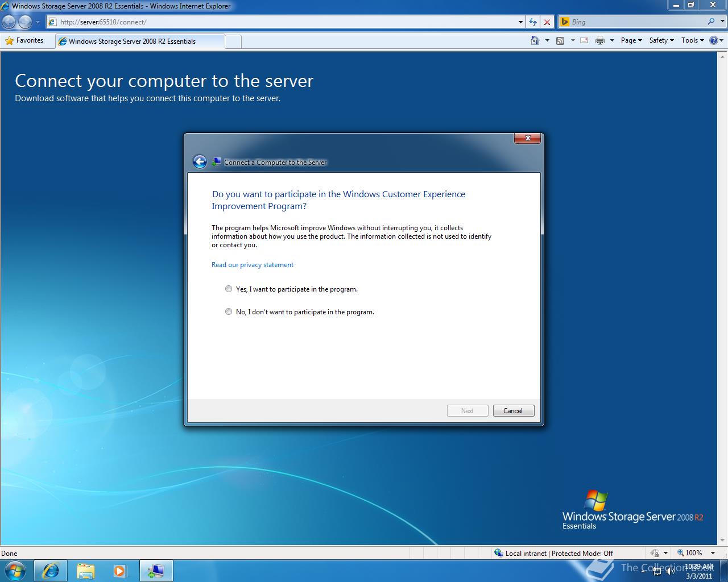Open a new blank tab
The width and height of the screenshot is (728, 582).
tap(233, 41)
